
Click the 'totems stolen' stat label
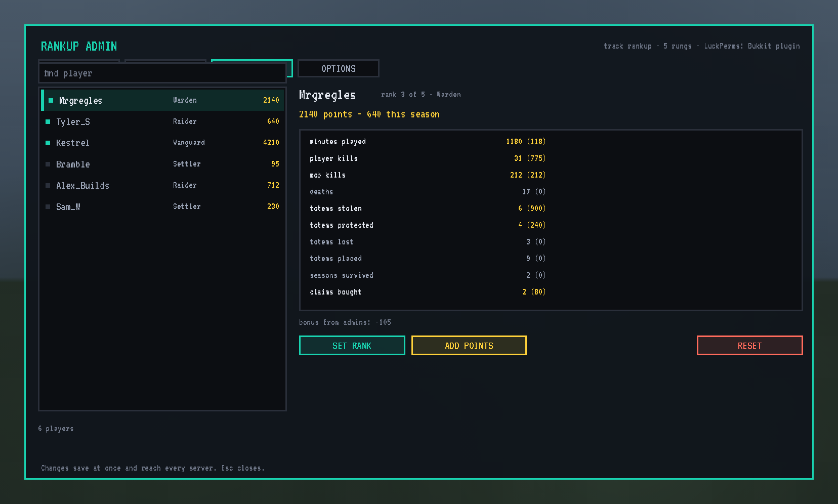336,208
